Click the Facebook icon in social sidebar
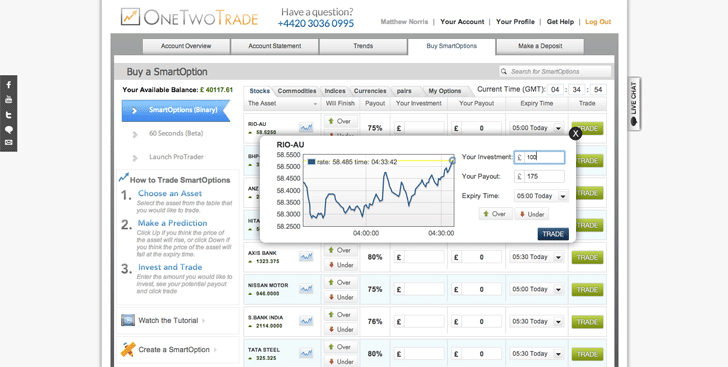 [8, 85]
